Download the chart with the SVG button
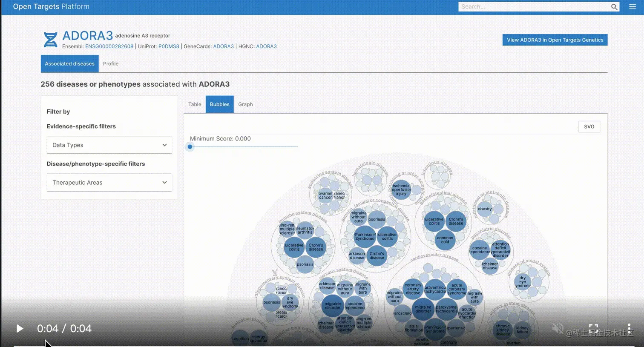644x347 pixels. tap(589, 126)
